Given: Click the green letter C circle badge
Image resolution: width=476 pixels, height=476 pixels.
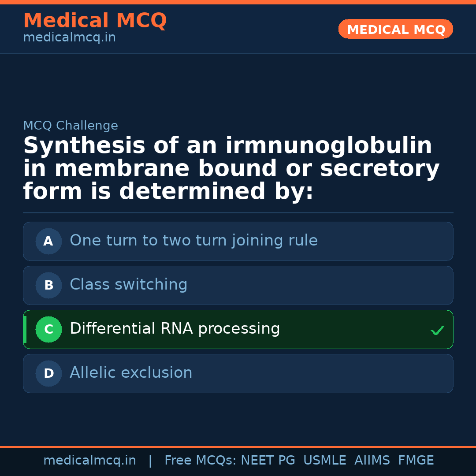Looking at the screenshot, I should (x=48, y=329).
